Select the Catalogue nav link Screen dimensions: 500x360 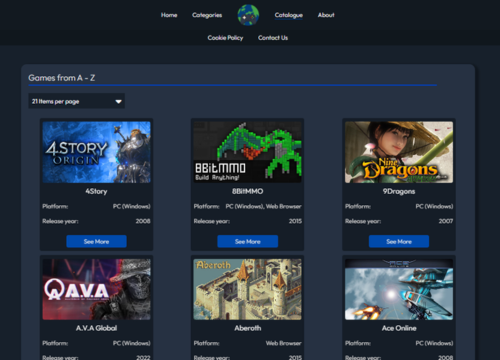[x=289, y=15]
